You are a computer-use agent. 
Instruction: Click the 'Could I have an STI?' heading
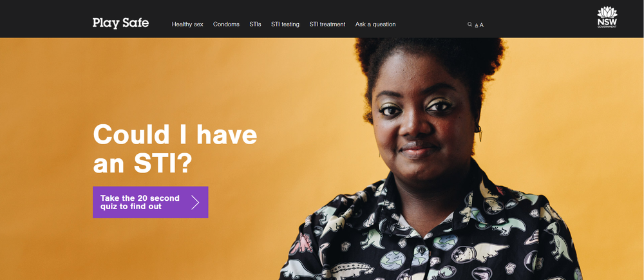(x=175, y=149)
